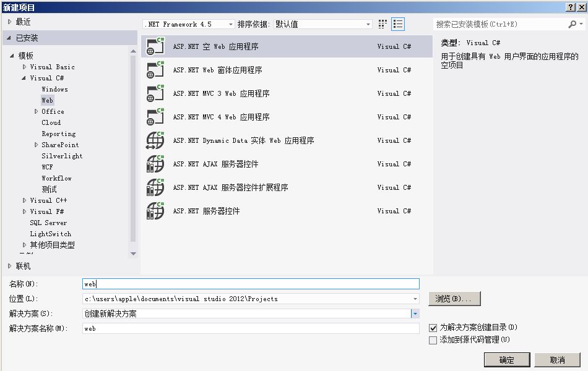Select the 测试 tree item
The width and height of the screenshot is (588, 371).
click(49, 189)
